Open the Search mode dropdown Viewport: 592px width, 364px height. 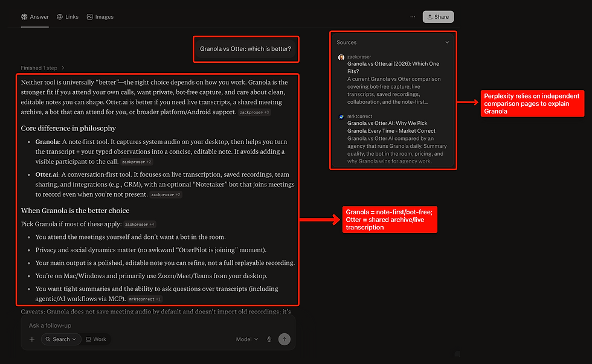61,339
